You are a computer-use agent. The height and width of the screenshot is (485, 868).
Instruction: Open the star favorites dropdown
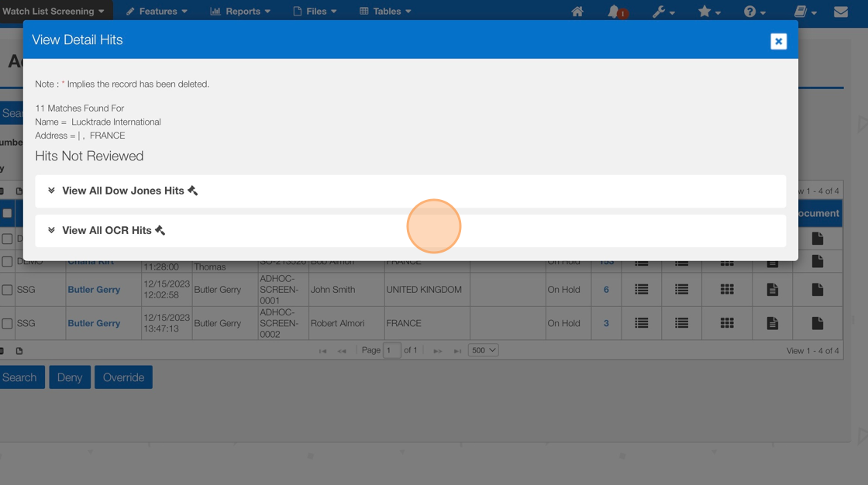pyautogui.click(x=708, y=12)
